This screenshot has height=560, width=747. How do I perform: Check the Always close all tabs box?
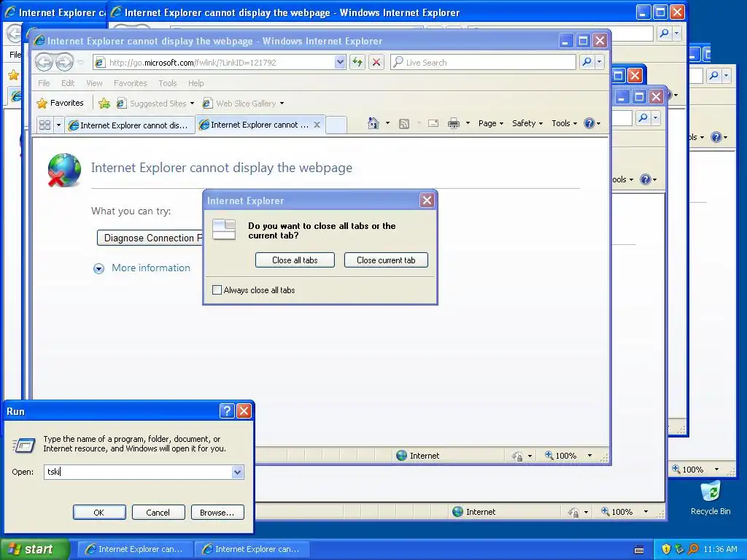[217, 290]
